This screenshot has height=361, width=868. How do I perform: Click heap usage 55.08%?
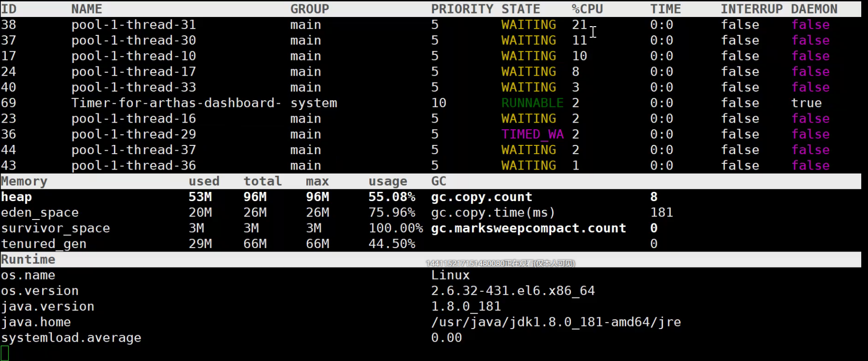coord(392,197)
